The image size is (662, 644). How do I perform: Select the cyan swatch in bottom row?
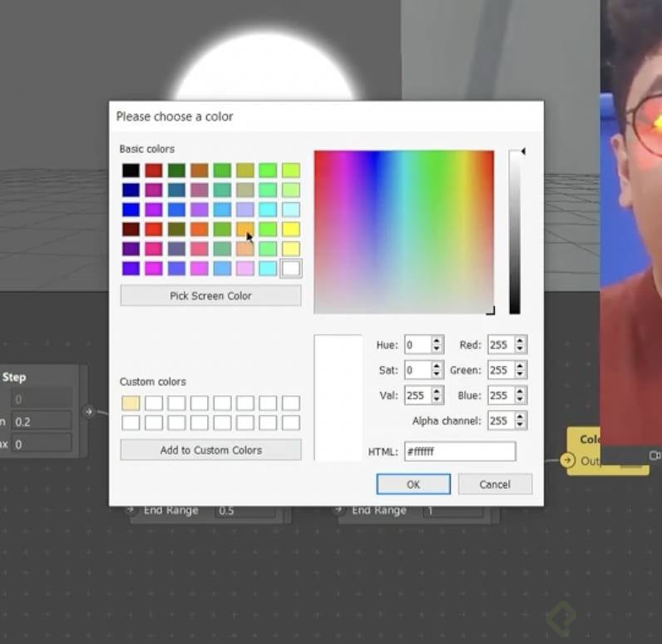[x=268, y=269]
